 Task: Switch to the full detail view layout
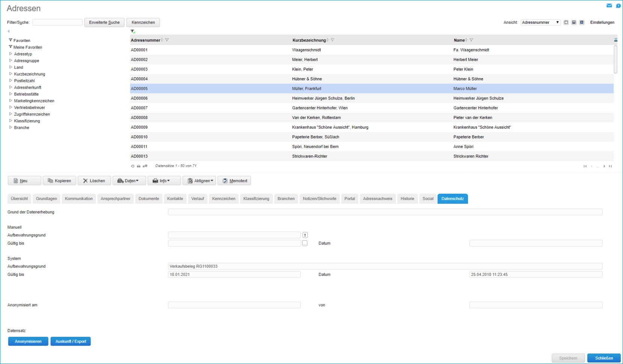coord(582,23)
